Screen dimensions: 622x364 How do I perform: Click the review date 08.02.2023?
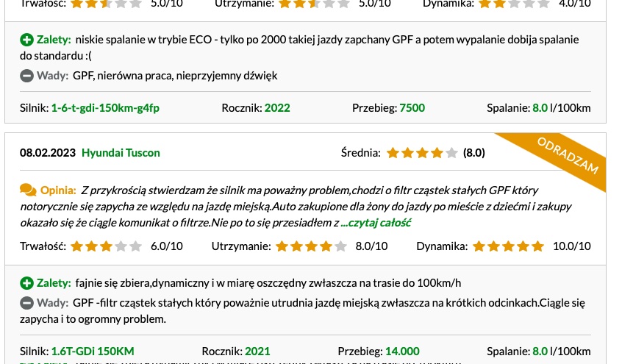click(48, 153)
